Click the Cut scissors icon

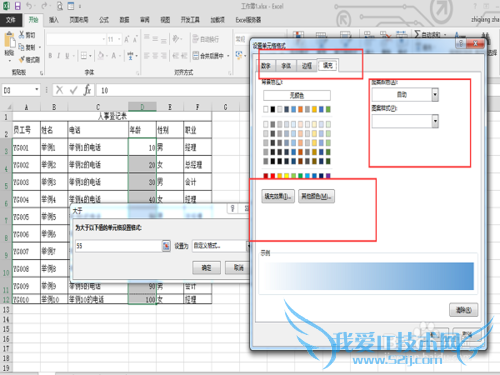tap(22, 35)
